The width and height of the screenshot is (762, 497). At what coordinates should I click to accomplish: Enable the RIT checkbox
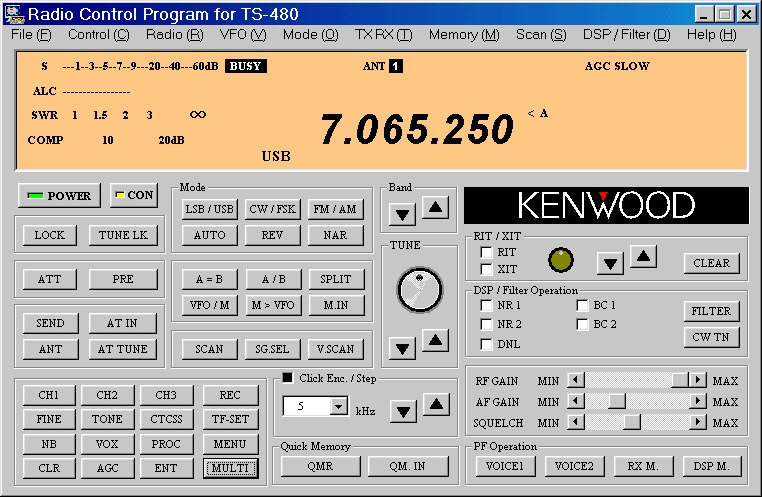[487, 253]
